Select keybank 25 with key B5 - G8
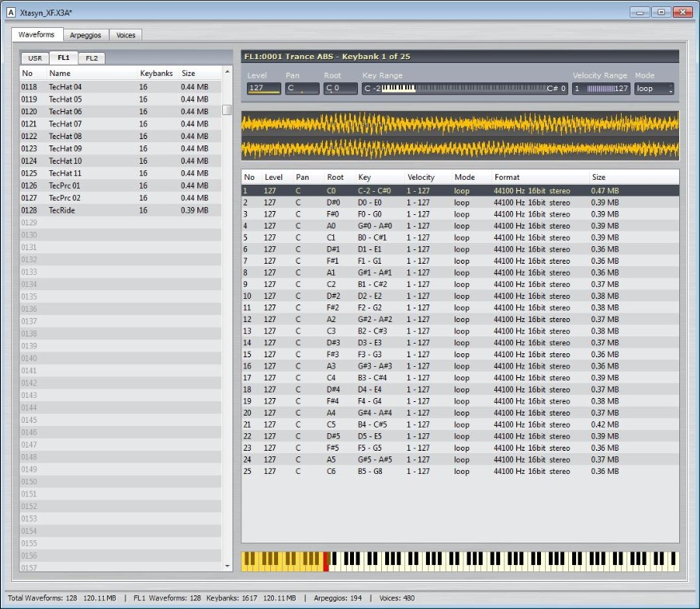This screenshot has width=700, height=609. [460, 471]
